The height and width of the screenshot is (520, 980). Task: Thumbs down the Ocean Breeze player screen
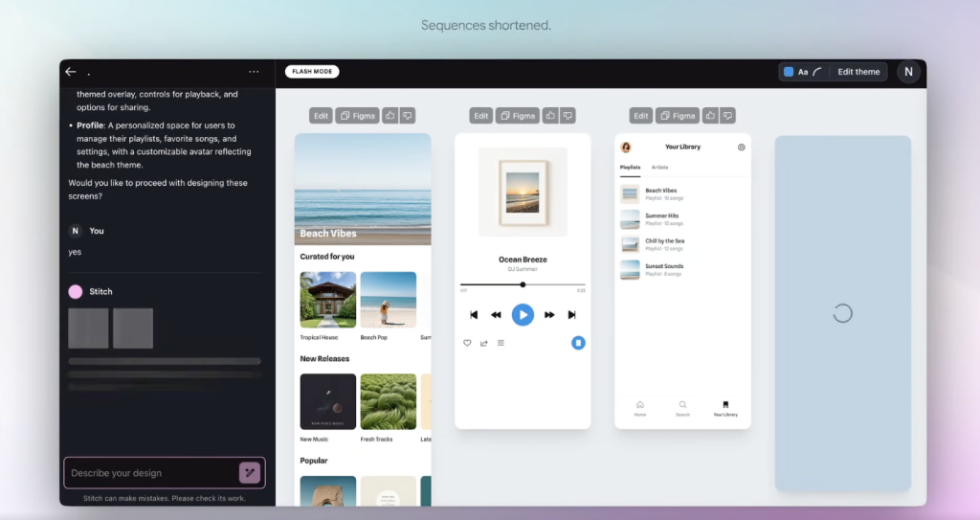tap(568, 116)
